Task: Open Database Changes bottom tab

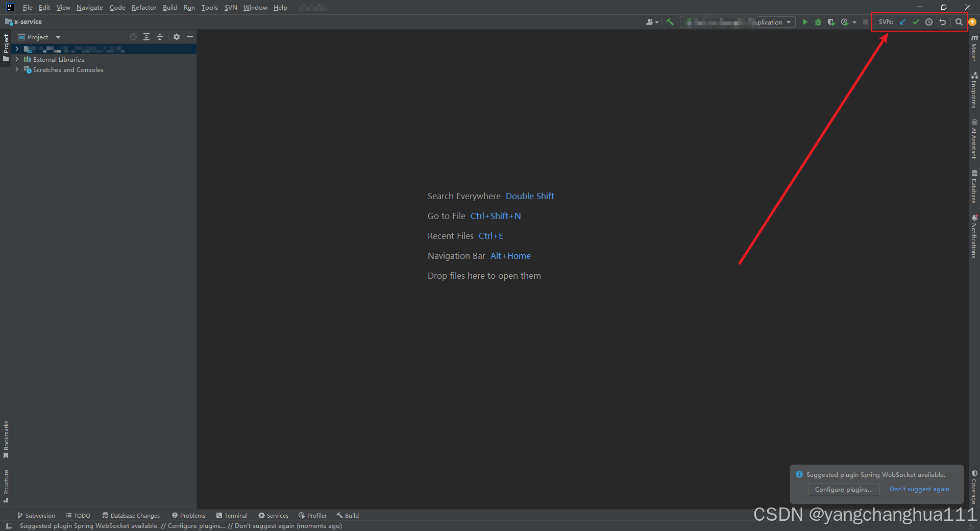Action: (x=131, y=516)
